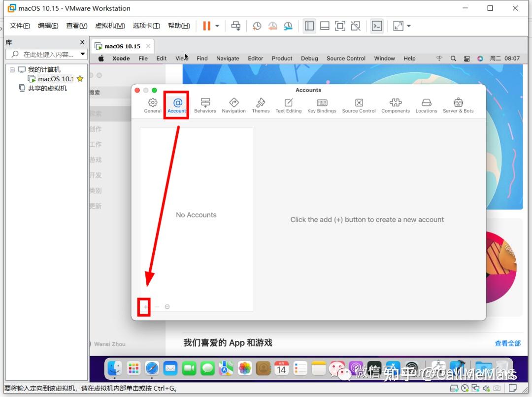Open Finder from the Dock

114,368
